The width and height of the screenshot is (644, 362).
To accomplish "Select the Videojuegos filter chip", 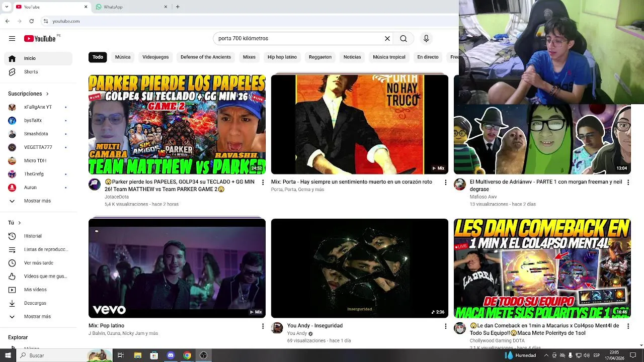I will [155, 57].
